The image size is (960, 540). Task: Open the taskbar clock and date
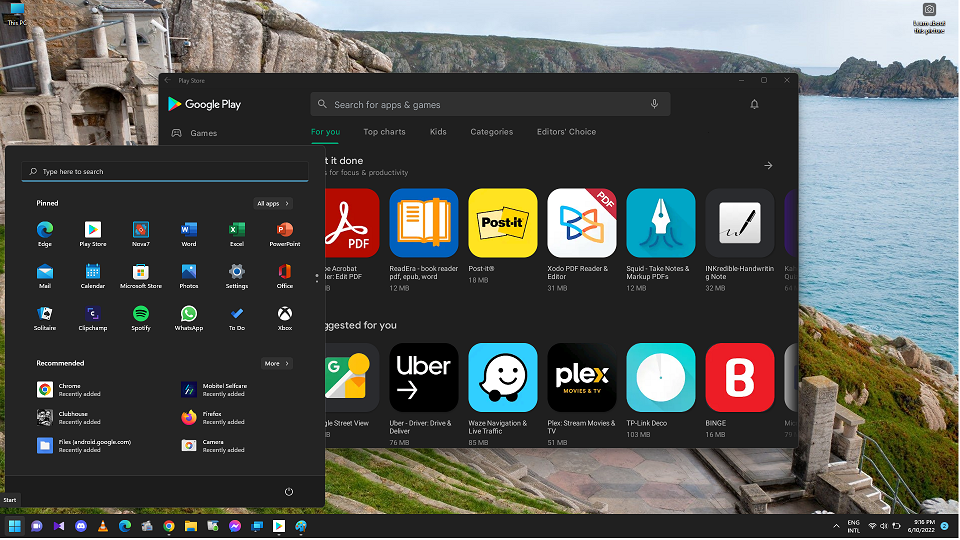point(921,526)
